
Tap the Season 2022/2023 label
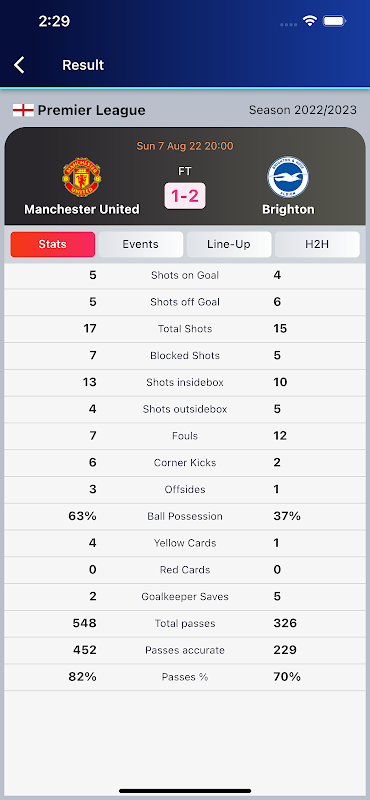coord(303,110)
